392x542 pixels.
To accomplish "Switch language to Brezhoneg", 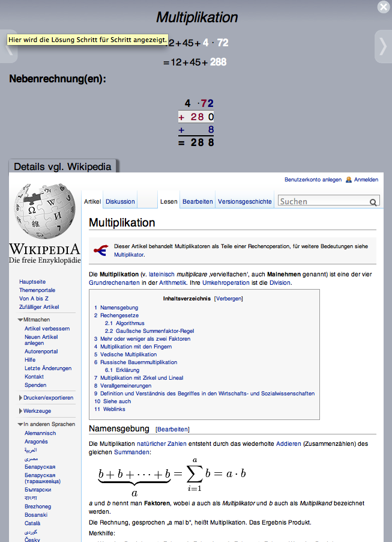I will click(38, 507).
